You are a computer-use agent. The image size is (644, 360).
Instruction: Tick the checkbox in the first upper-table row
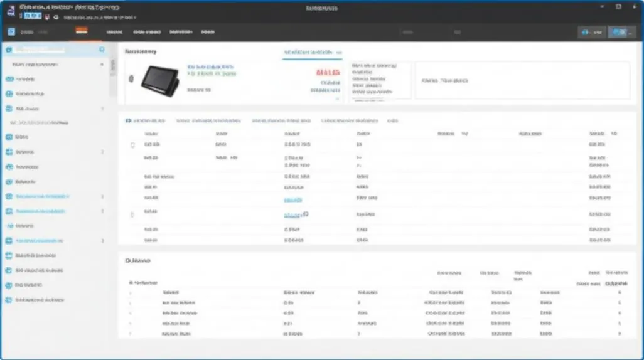coord(132,145)
